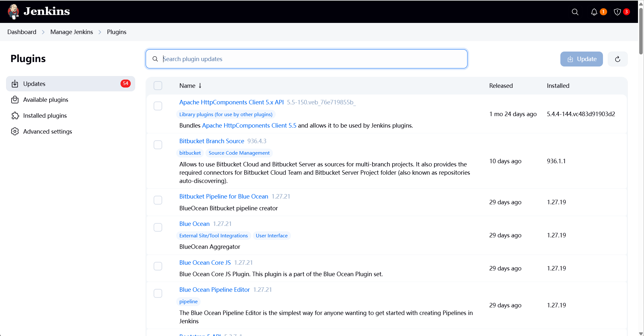
Task: Open Apache HttpComponents Client 5.x API link
Action: coord(231,102)
